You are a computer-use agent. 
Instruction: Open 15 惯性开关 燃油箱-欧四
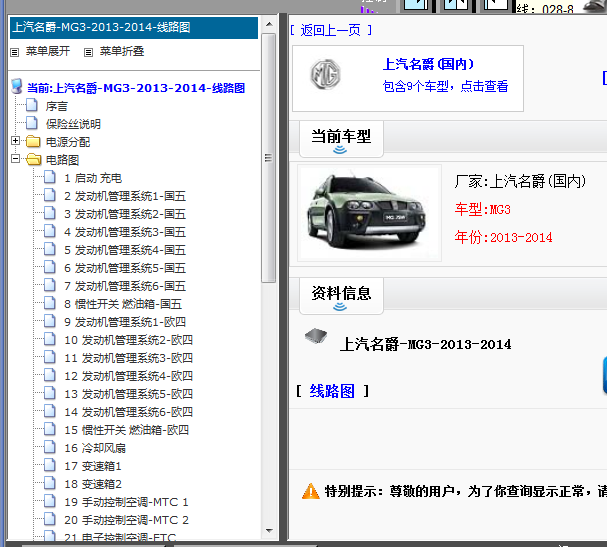[126, 430]
